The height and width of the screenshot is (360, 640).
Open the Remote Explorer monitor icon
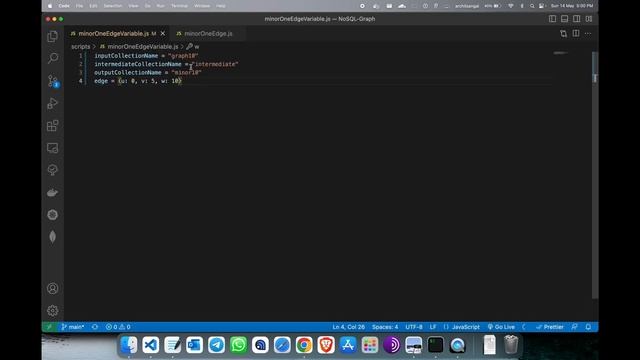[53, 148]
